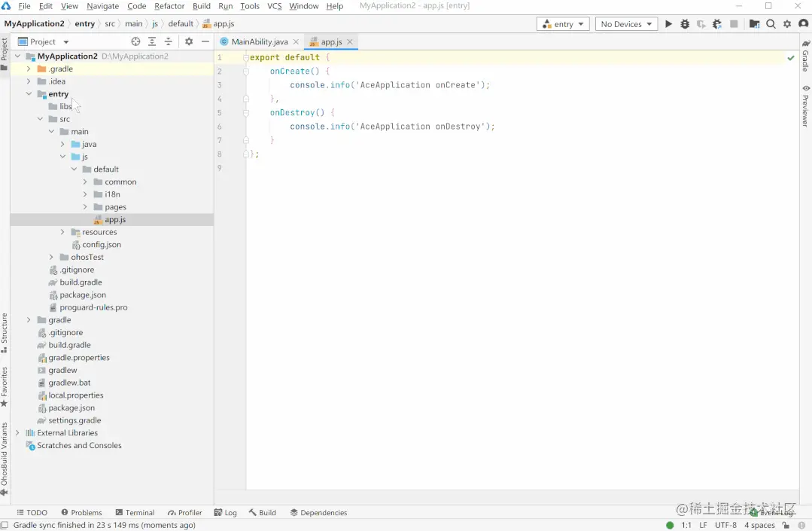Fold onCreate block at line 2 gutter
Viewport: 812px width, 531px height.
246,71
